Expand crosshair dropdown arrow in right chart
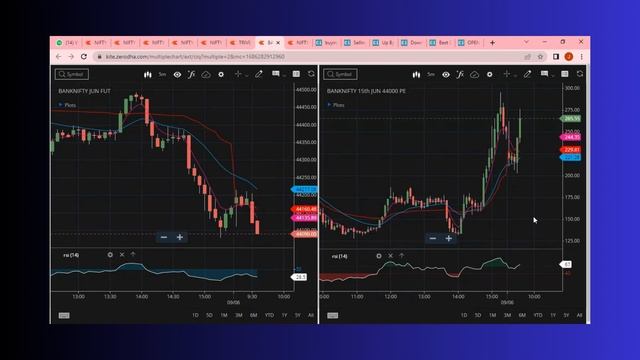The image size is (640, 360). pyautogui.click(x=515, y=76)
